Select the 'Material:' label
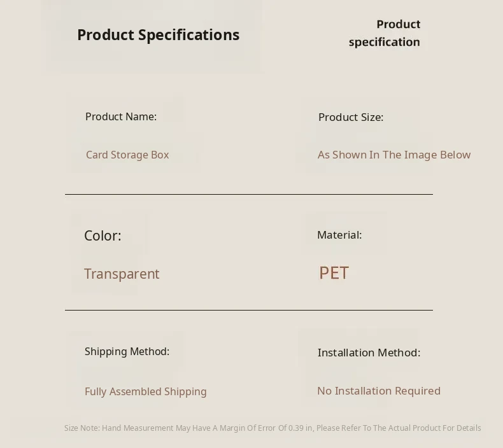This screenshot has width=503, height=448. pos(339,235)
